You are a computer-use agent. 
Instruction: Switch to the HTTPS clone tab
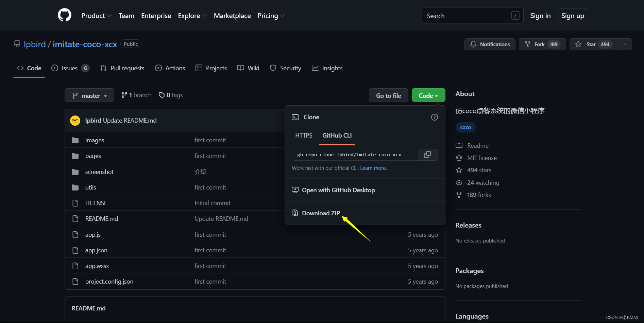[x=304, y=136]
